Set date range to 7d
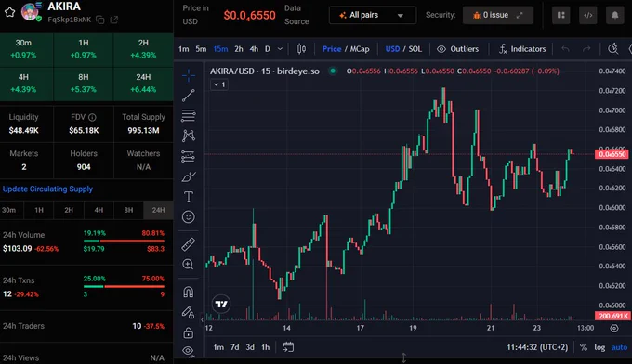Image resolution: width=632 pixels, height=364 pixels. tap(235, 347)
